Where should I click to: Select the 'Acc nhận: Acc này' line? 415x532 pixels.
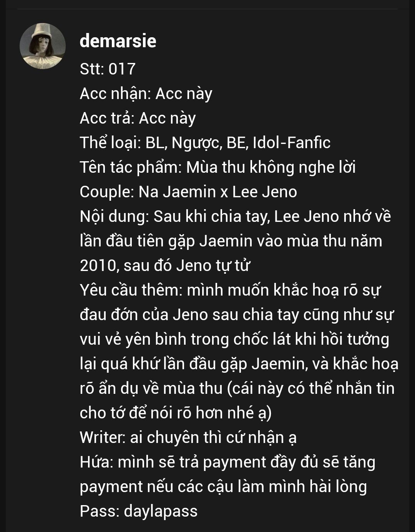coord(146,94)
